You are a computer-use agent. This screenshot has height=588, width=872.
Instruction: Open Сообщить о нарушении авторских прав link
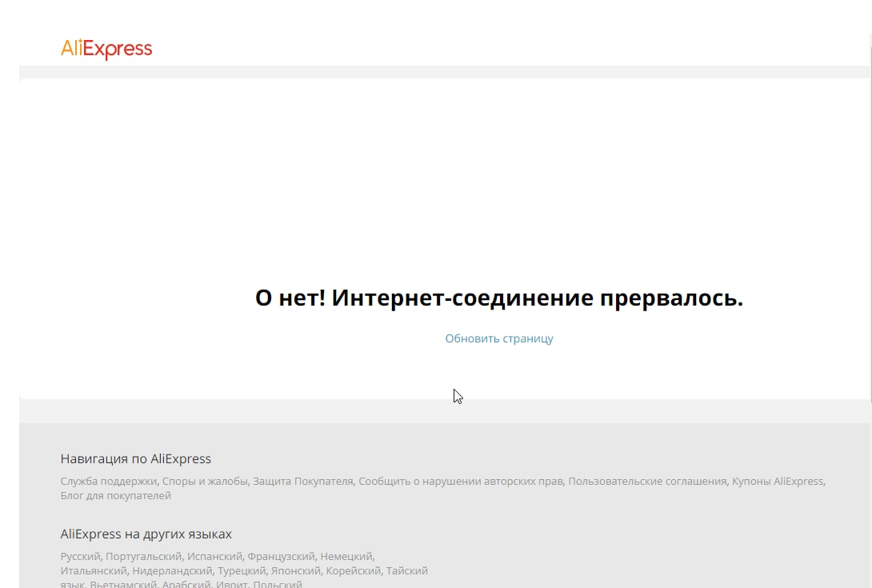tap(461, 481)
